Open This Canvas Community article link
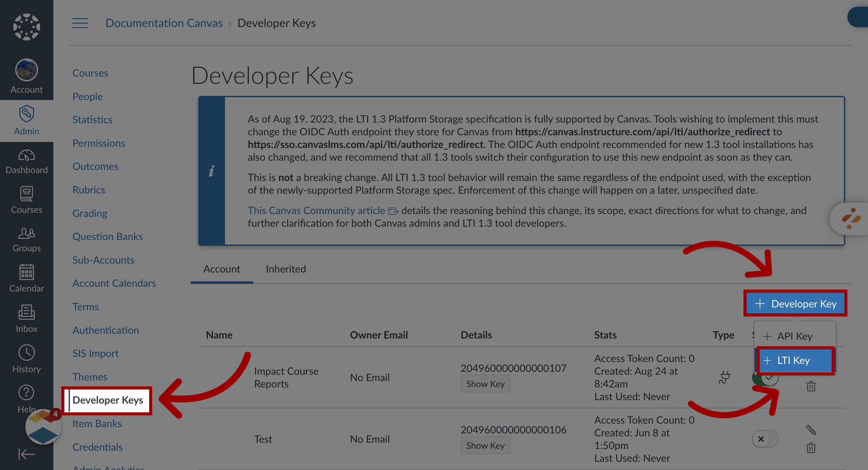 coord(316,210)
